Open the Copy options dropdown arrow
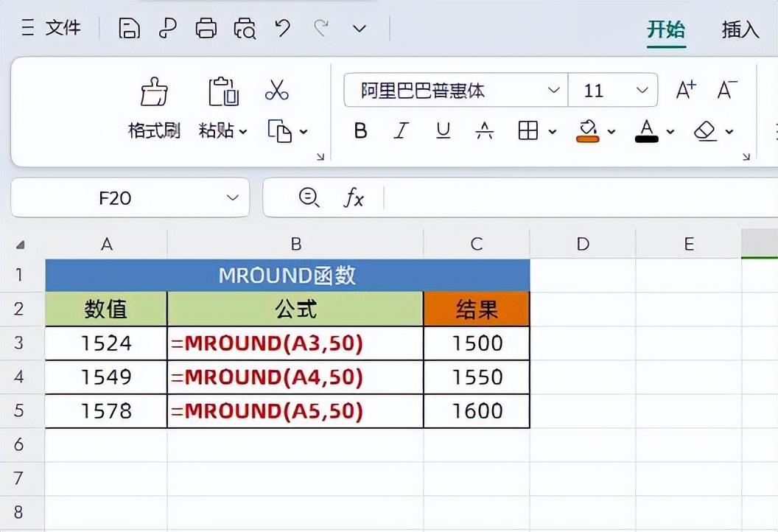778x532 pixels. (304, 131)
